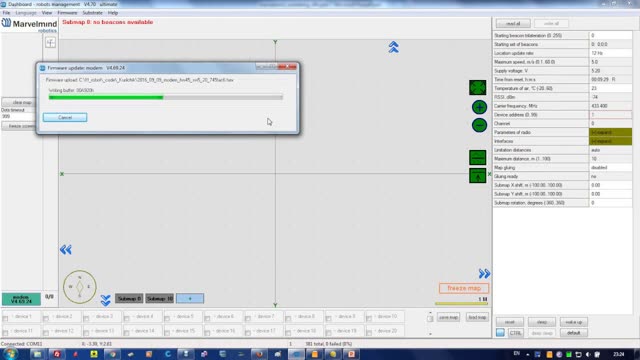Image resolution: width=640 pixels, height=360 pixels.
Task: Click the volume icon in system tray
Action: coord(588,354)
